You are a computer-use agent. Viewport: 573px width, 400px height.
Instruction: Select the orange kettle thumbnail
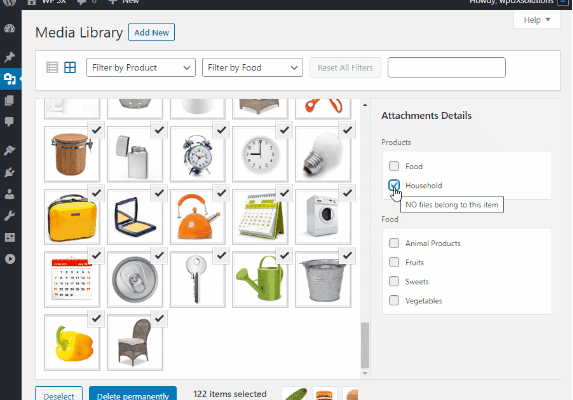[198, 217]
